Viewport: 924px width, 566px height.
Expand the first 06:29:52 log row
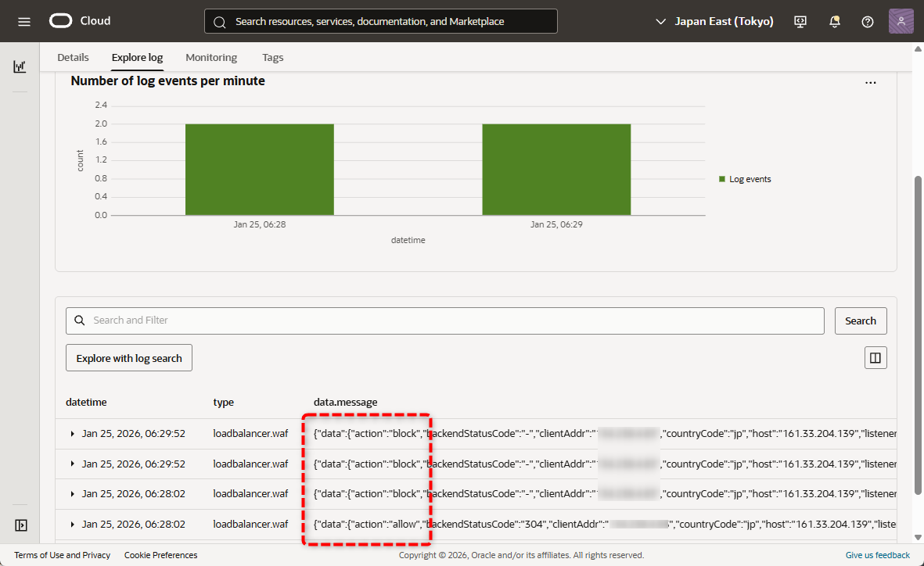(x=73, y=434)
